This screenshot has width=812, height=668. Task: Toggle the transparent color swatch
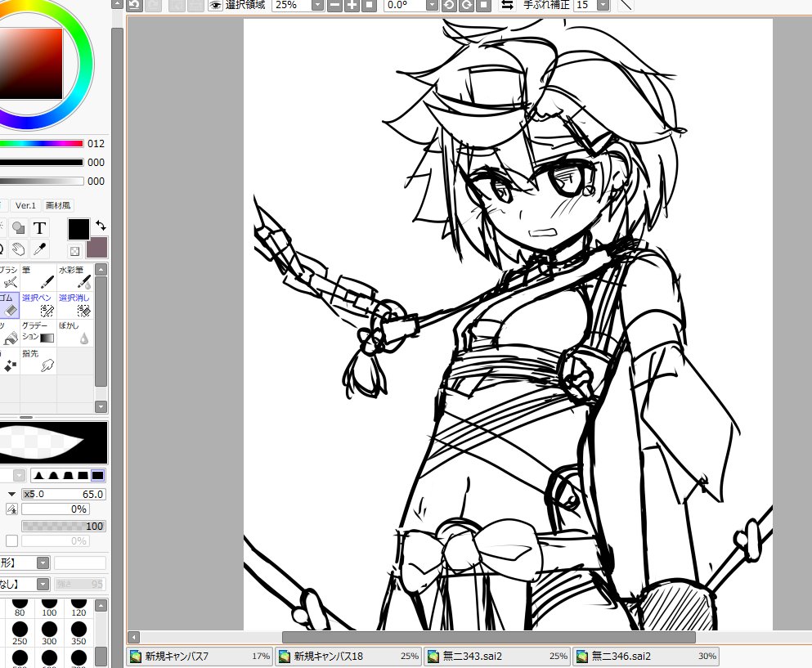(74, 252)
